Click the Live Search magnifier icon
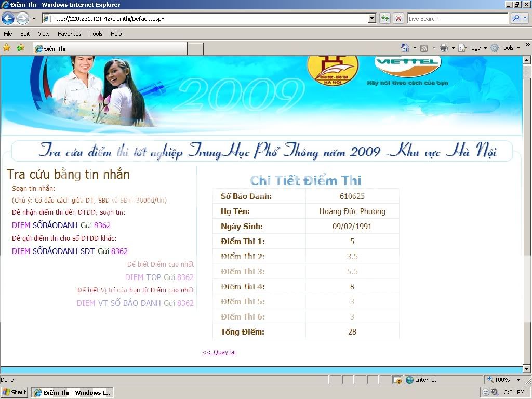 pos(516,18)
